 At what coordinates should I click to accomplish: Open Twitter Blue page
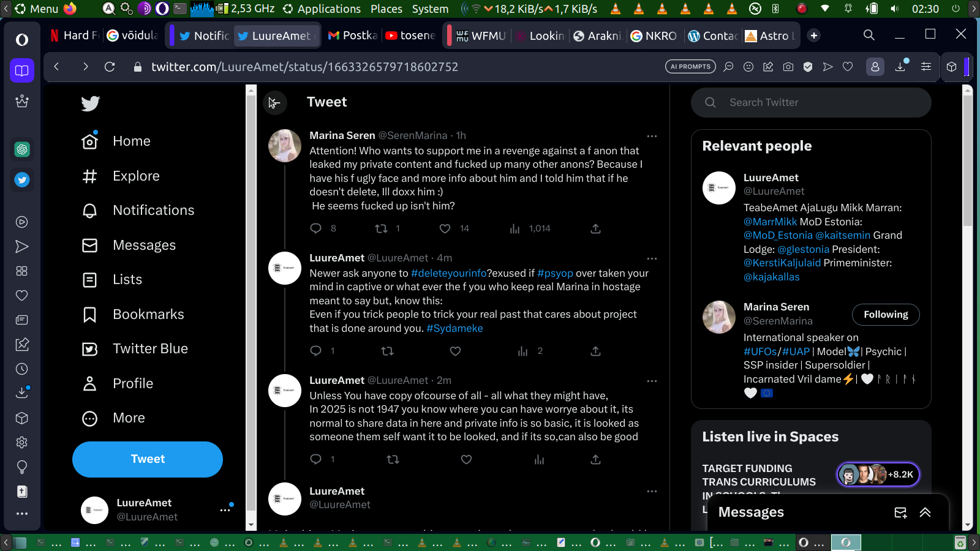point(135,349)
